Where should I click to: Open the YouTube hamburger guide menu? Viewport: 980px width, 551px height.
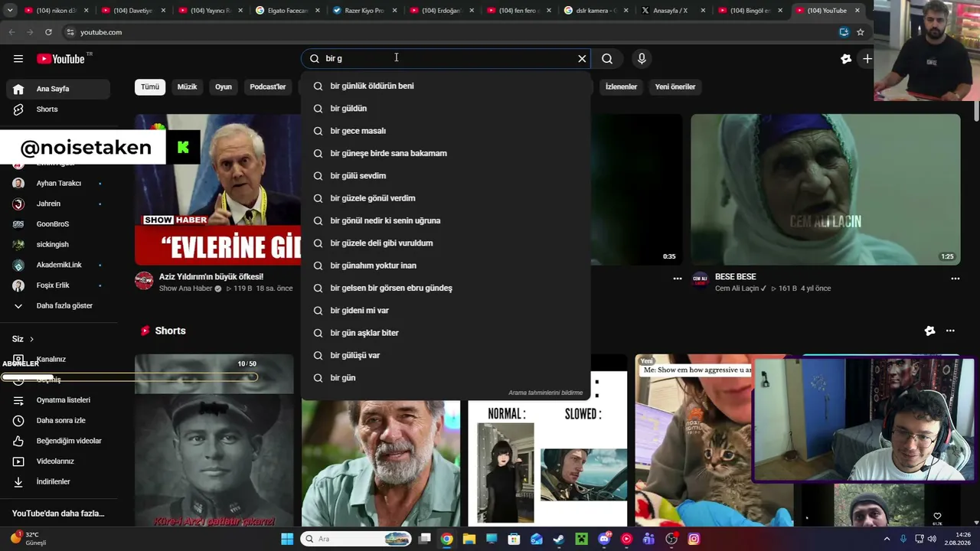[18, 59]
